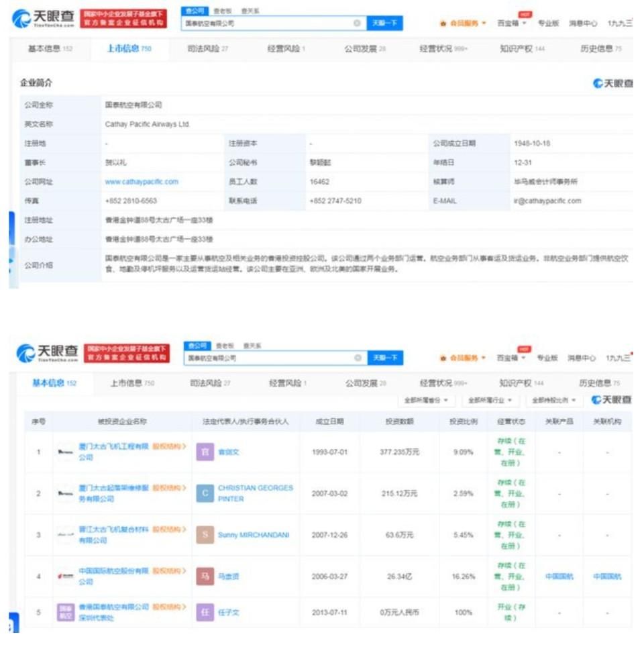The height and width of the screenshot is (649, 644).
Task: Select 查关系 search mode in upper screenshot
Action: point(250,11)
